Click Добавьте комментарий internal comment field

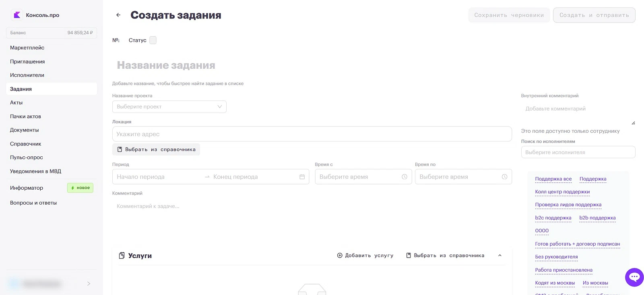[x=578, y=114]
